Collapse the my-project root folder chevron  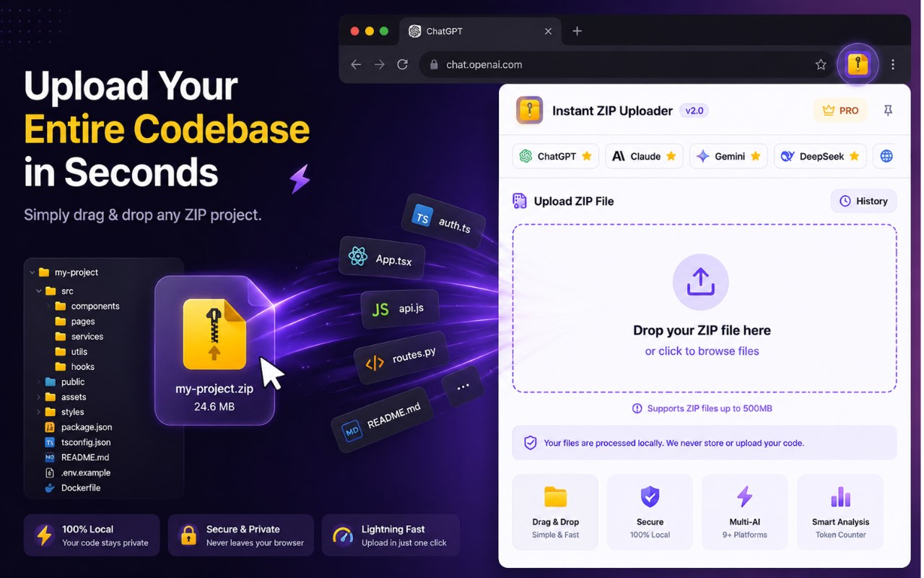point(32,272)
